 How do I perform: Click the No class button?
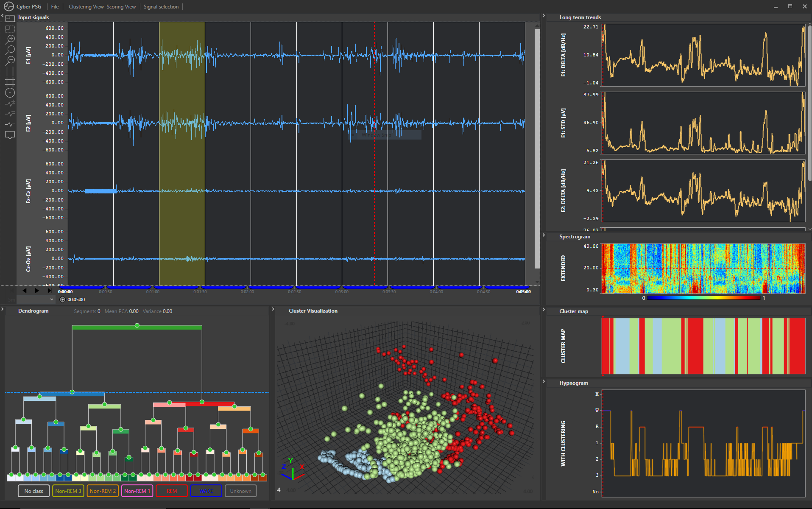point(33,491)
